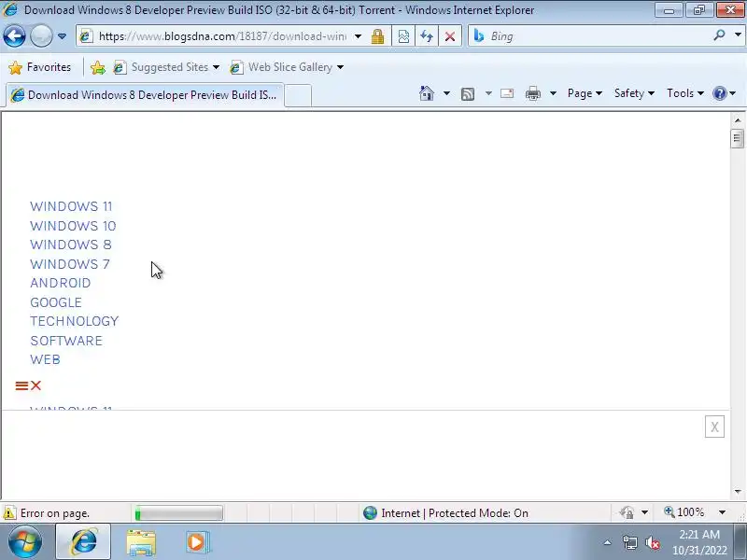Open the Favorites center
The width and height of the screenshot is (747, 560).
(39, 67)
